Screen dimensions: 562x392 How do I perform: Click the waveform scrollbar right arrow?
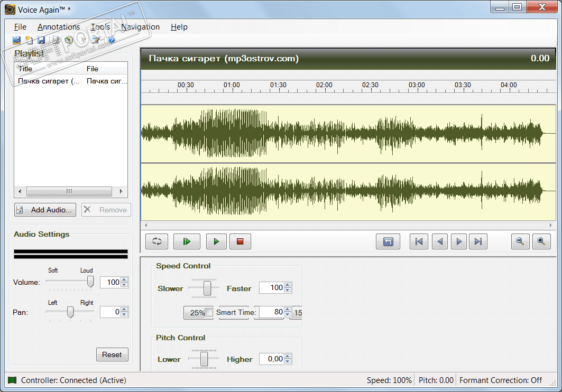551,225
